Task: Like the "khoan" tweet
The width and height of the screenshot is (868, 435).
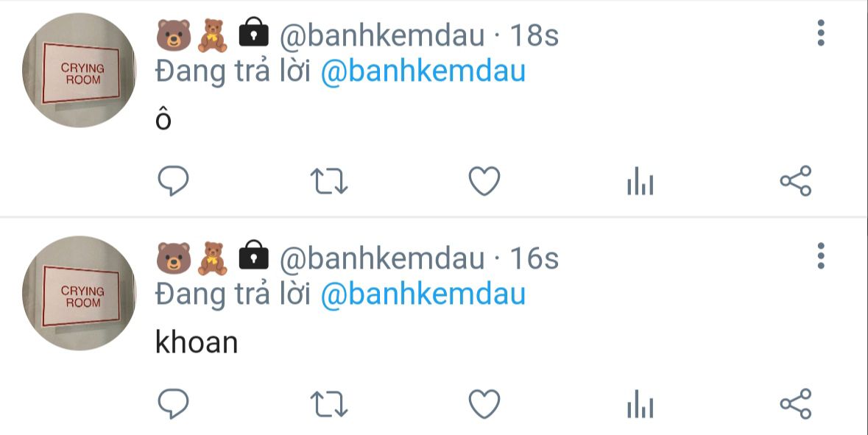Action: click(484, 404)
